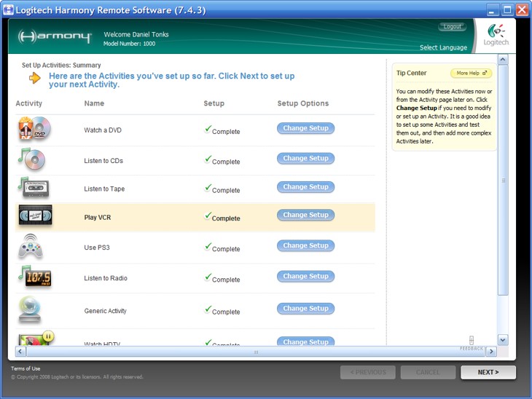Click Complete status for Generic Activity
This screenshot has width=532, height=399.
[x=222, y=310]
